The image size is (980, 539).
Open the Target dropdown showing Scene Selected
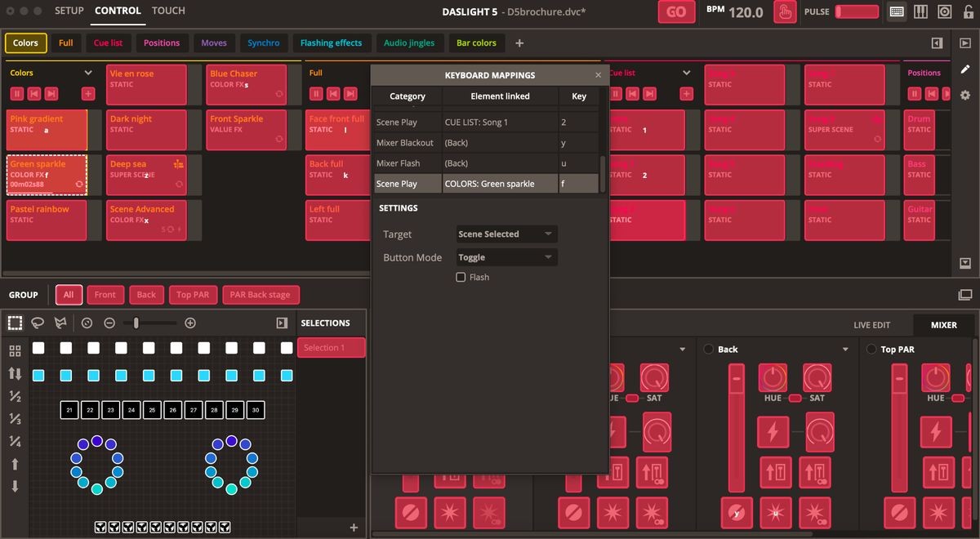click(506, 234)
